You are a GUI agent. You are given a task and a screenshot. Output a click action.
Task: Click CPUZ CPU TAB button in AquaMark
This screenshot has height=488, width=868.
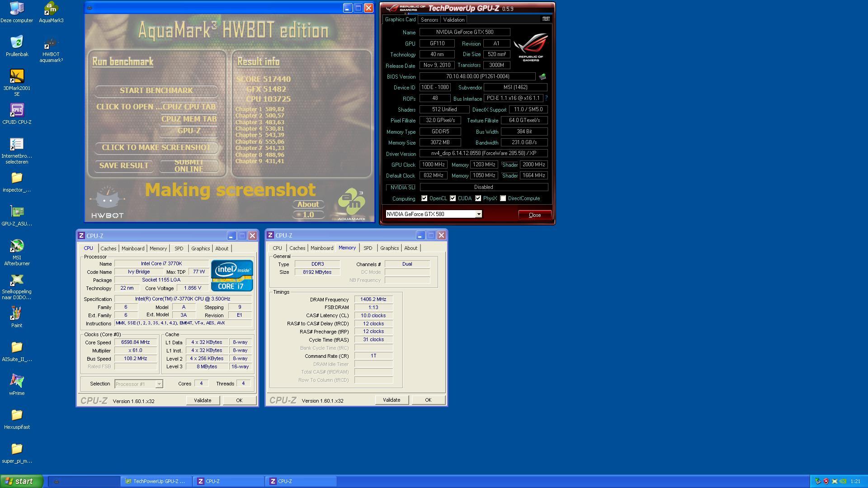189,107
